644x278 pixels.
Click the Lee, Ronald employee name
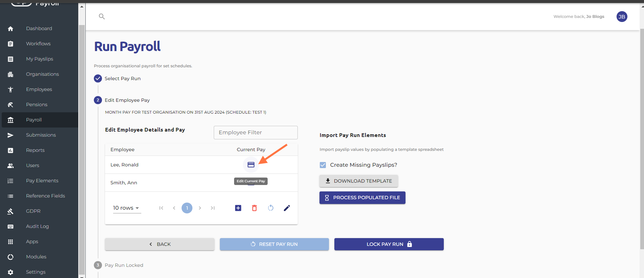point(124,165)
